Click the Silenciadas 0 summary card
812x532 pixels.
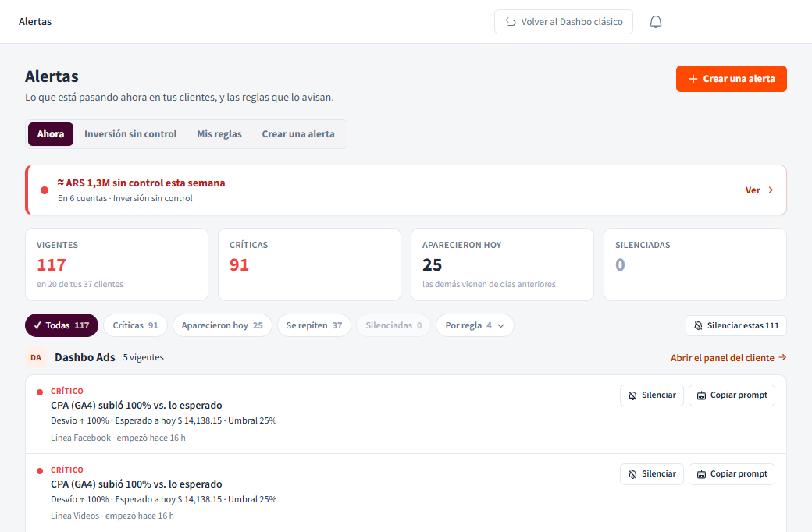(x=695, y=264)
